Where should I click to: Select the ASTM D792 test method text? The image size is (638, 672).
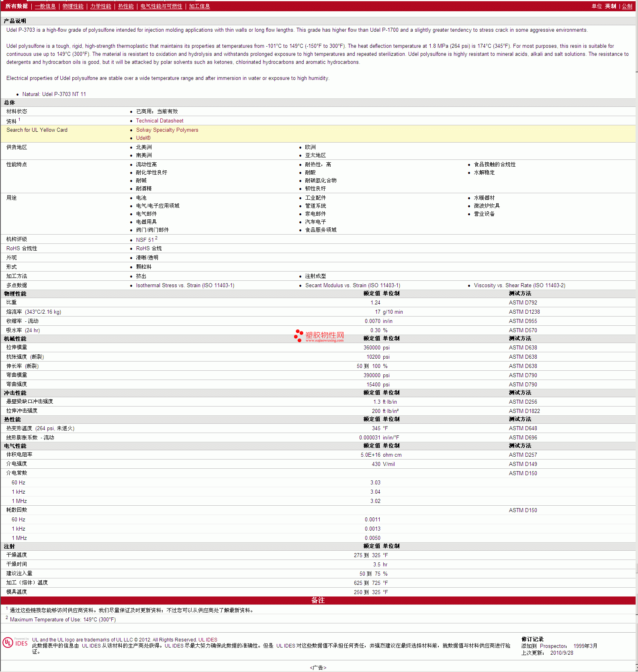point(523,302)
